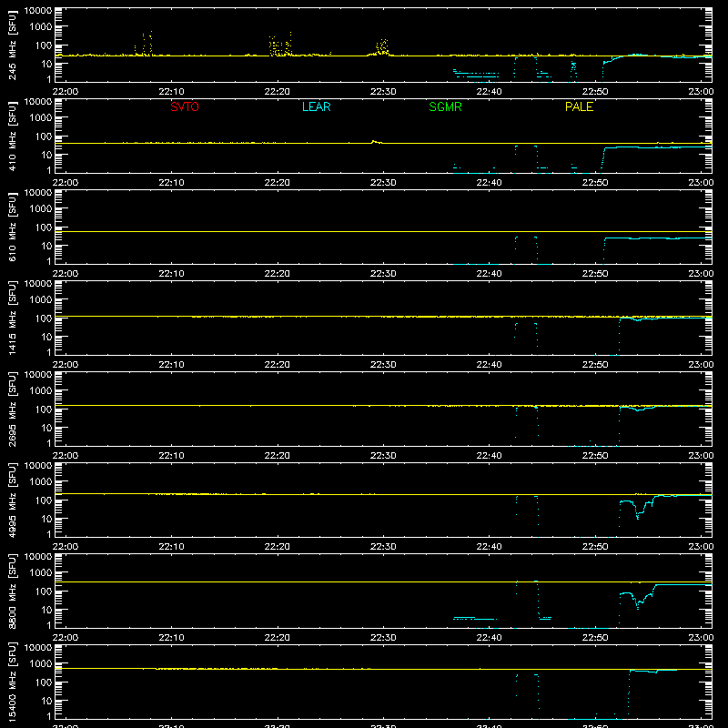Viewport: 728px width, 728px height.
Task: Select the 8800 MHz [SFU] axis label
Action: click(13, 591)
